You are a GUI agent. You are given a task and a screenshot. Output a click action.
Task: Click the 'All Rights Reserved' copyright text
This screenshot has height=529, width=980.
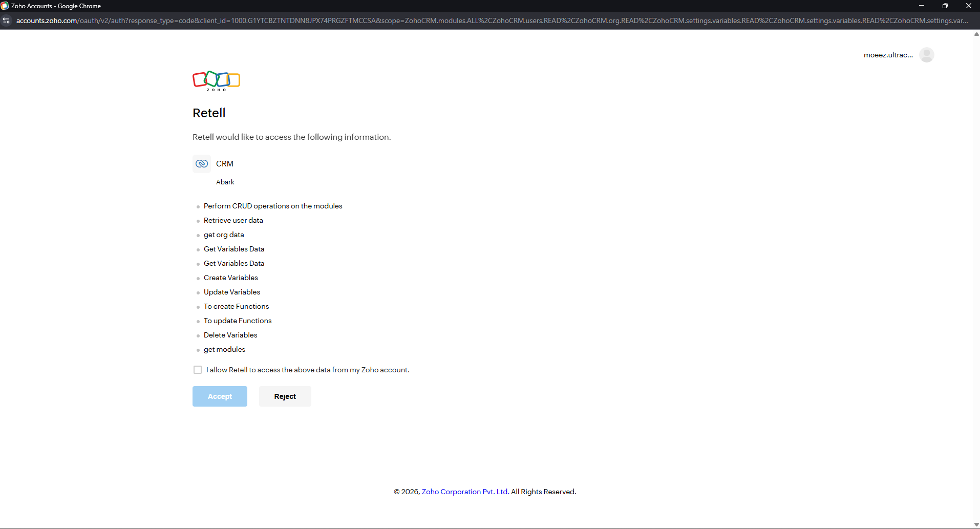(x=543, y=492)
